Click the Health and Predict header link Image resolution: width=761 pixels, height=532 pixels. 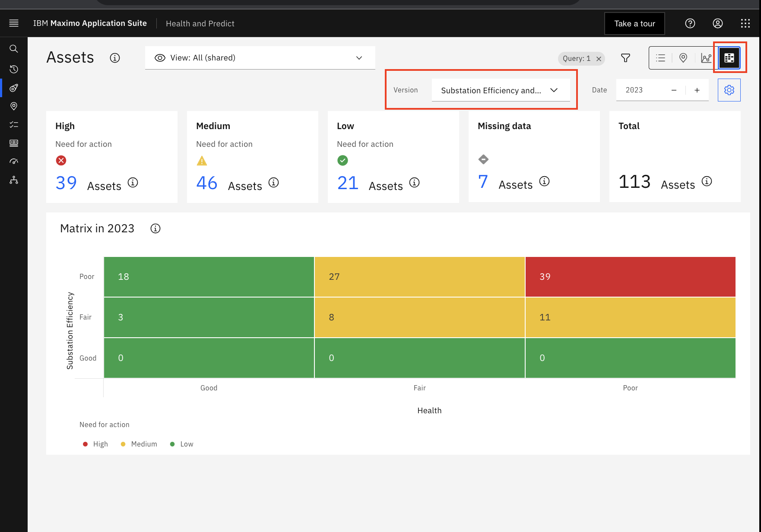(x=200, y=23)
